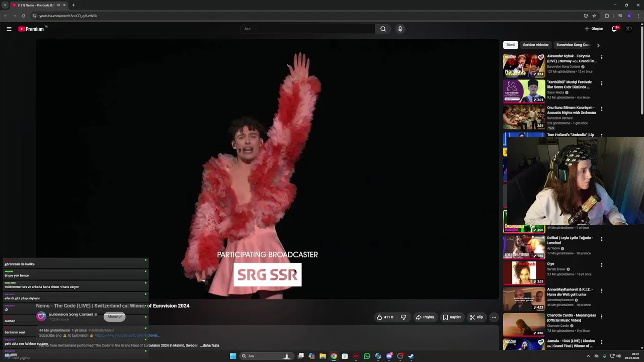Click 'Kaydet' save button
The height and width of the screenshot is (362, 644).
tap(452, 317)
